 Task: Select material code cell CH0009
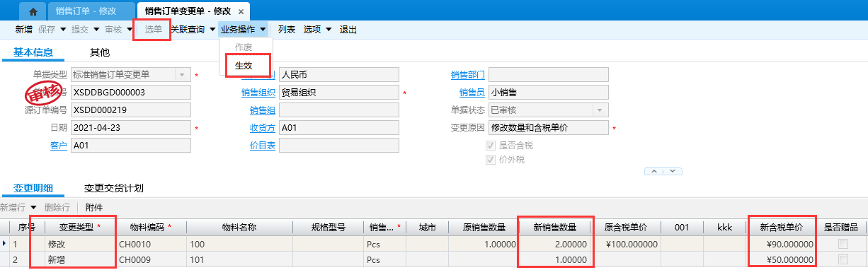coord(151,259)
